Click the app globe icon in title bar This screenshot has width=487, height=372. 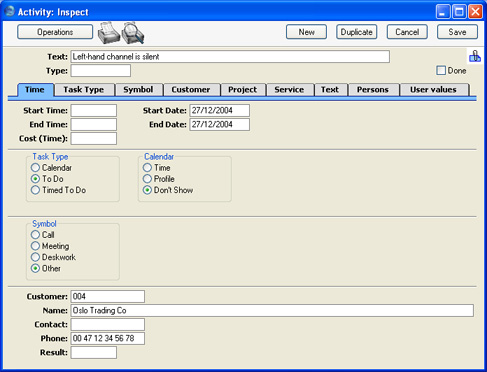point(10,11)
